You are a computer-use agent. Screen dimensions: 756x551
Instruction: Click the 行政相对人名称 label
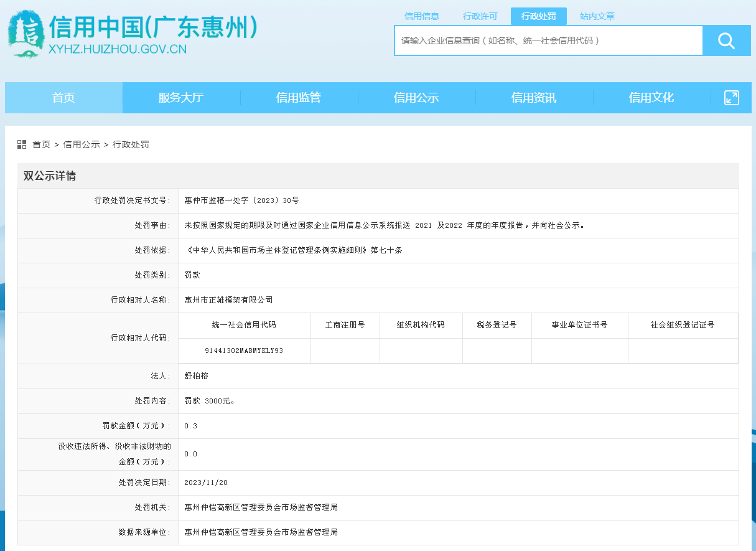click(x=141, y=300)
